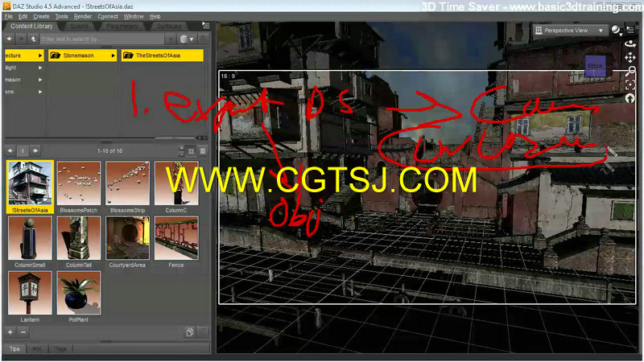Expand the 'ons' folder arrow

coord(40,92)
